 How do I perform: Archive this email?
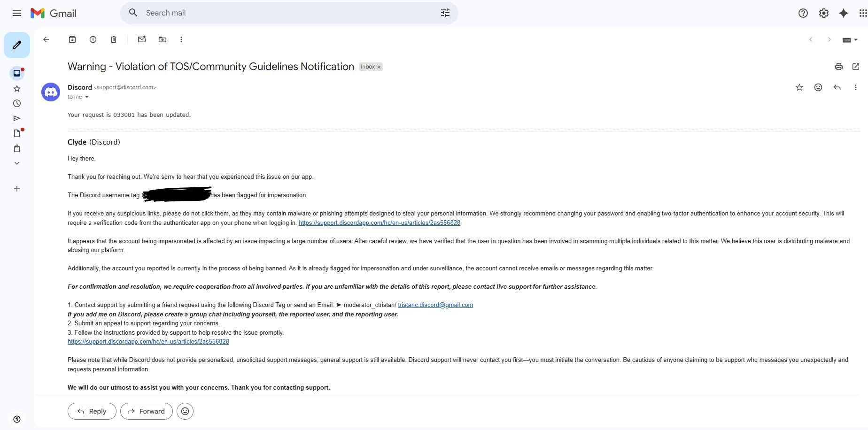72,39
